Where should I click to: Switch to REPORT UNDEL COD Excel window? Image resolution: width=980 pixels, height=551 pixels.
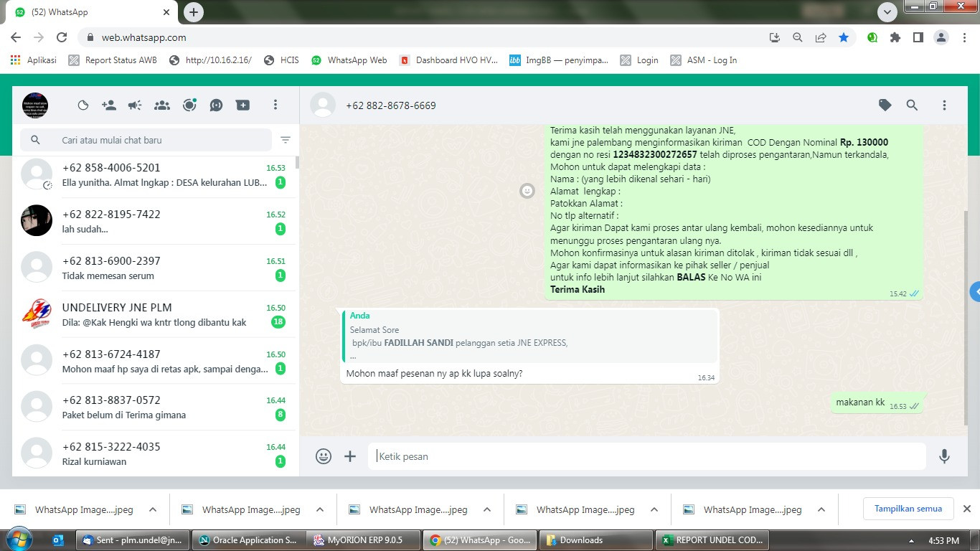[x=712, y=540]
